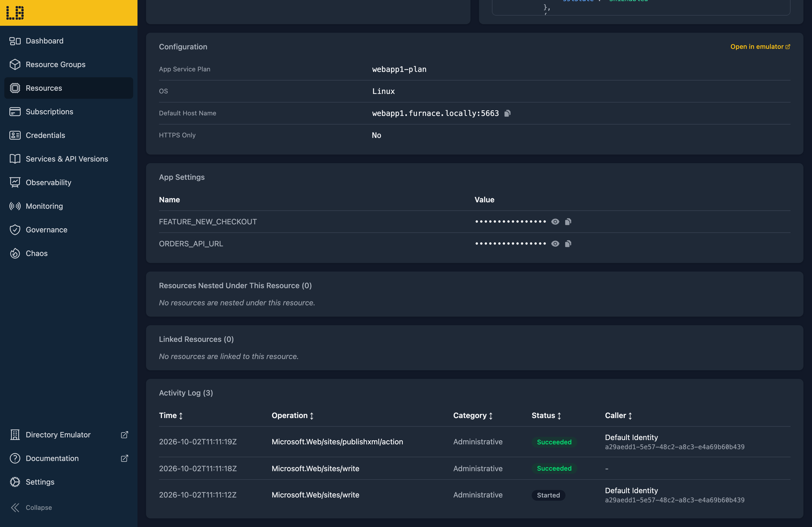Click the Credentials sidebar icon

coord(15,135)
